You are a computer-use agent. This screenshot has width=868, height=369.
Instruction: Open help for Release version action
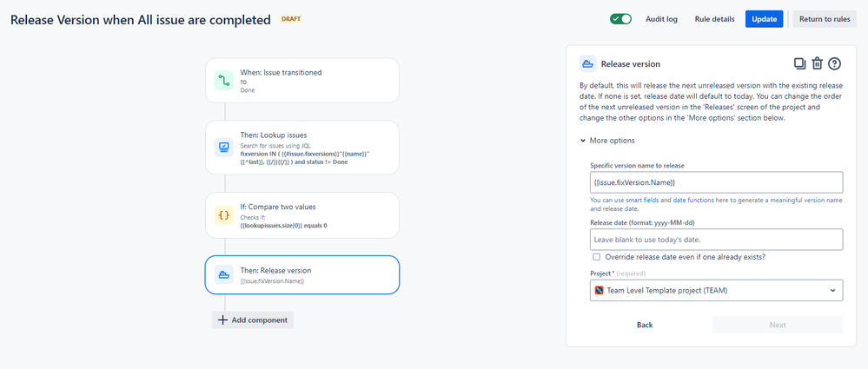click(x=834, y=63)
